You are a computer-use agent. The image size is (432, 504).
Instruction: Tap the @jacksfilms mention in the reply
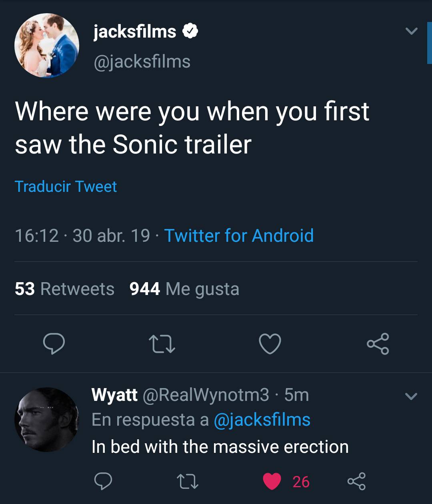coord(262,420)
